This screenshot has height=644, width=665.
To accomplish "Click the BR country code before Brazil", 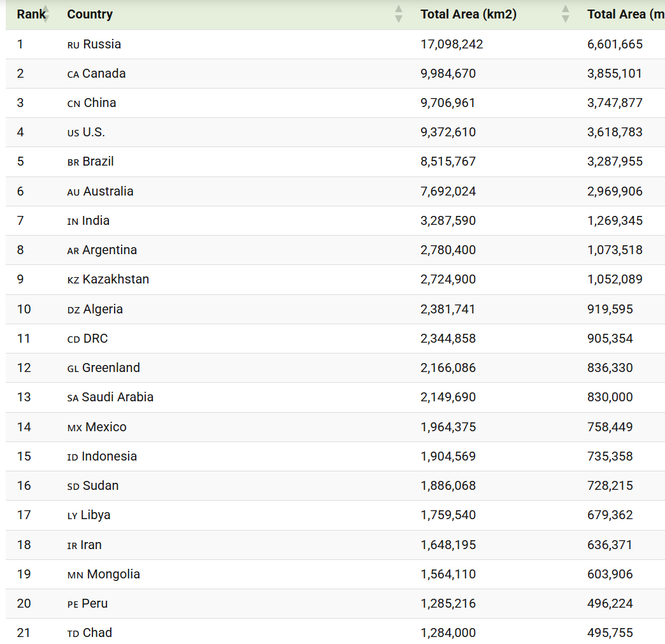I will pos(73,162).
